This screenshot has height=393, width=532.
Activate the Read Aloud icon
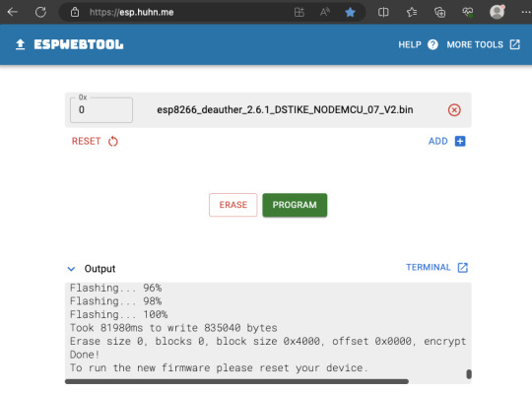pos(325,13)
